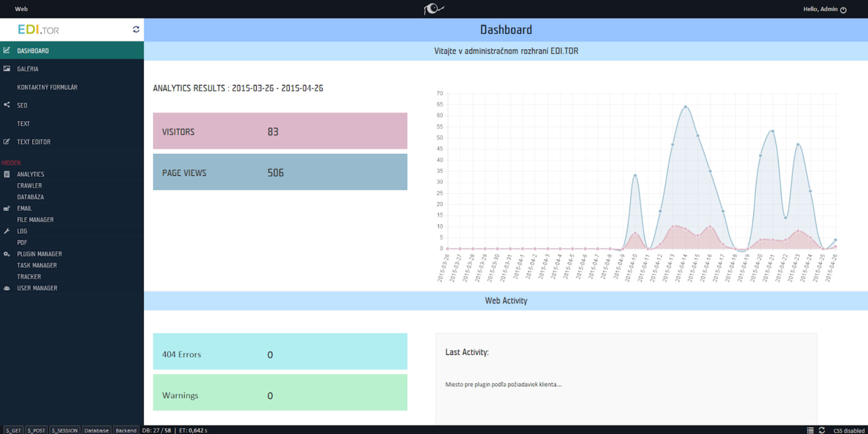Viewport: 868px width, 434px height.
Task: Click the Email icon in the hidden list
Action: [x=7, y=208]
